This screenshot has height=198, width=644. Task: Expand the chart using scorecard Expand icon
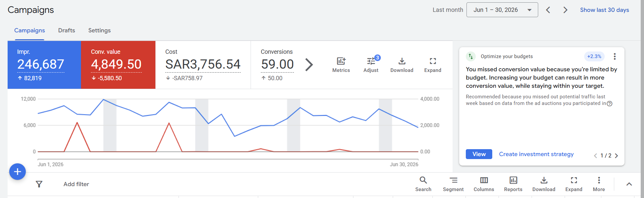tap(433, 65)
